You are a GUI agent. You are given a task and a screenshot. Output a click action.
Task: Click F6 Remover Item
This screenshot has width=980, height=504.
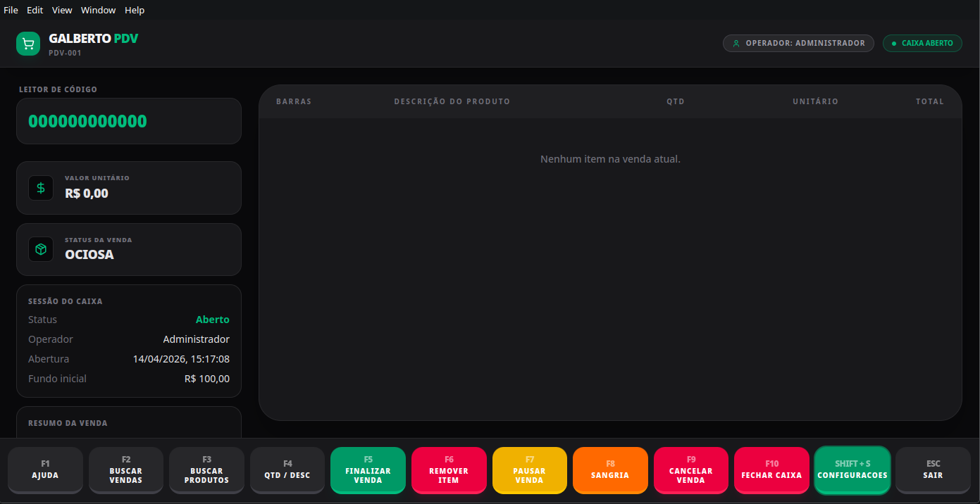tap(449, 470)
